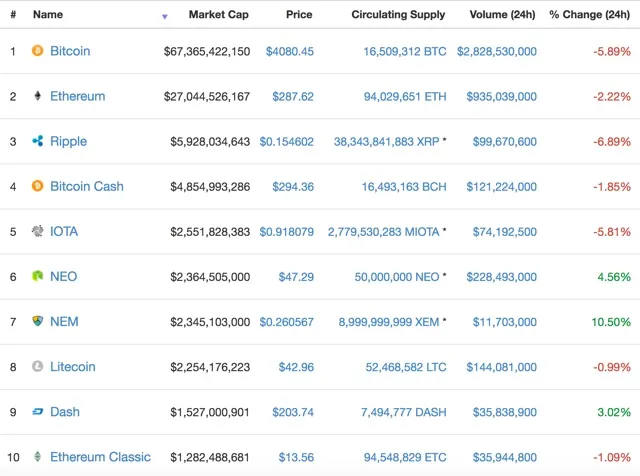The image size is (640, 476).
Task: Click the Bitcoin Cash logo icon
Action: click(x=38, y=186)
